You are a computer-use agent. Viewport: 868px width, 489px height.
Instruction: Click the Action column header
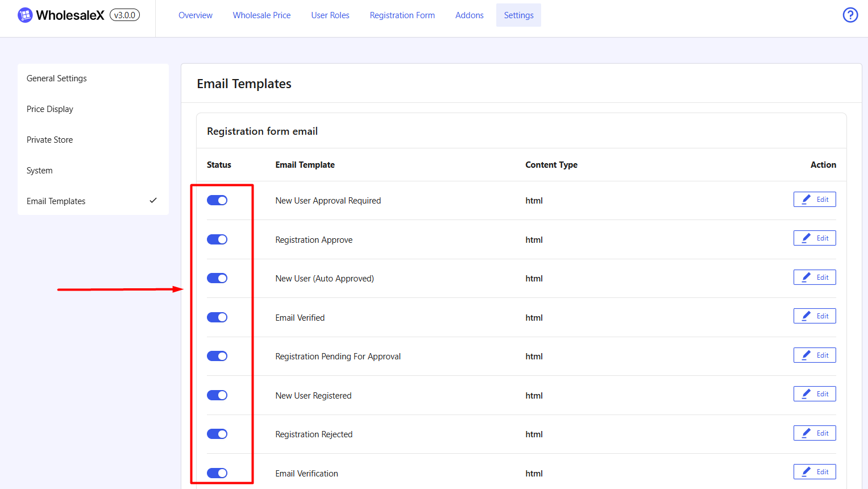[x=823, y=165]
